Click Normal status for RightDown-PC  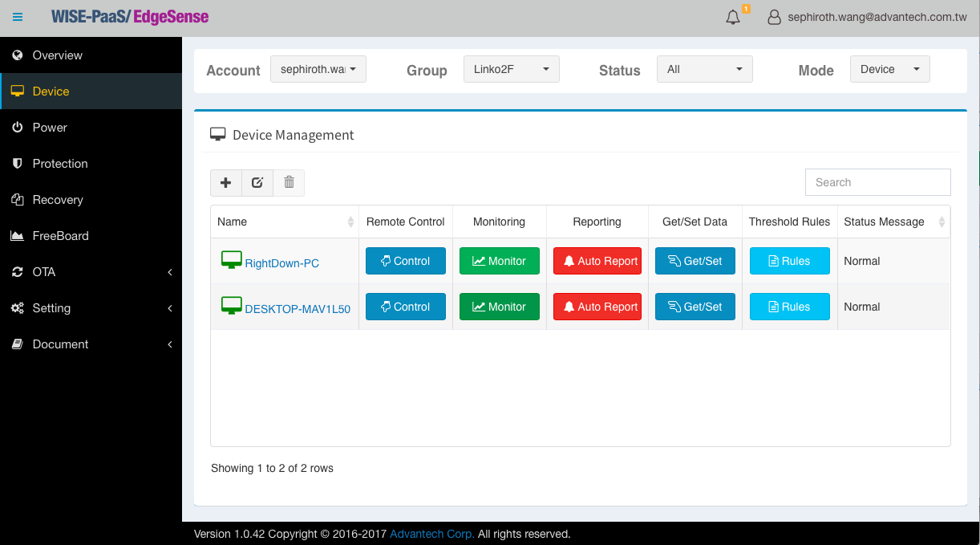tap(862, 261)
